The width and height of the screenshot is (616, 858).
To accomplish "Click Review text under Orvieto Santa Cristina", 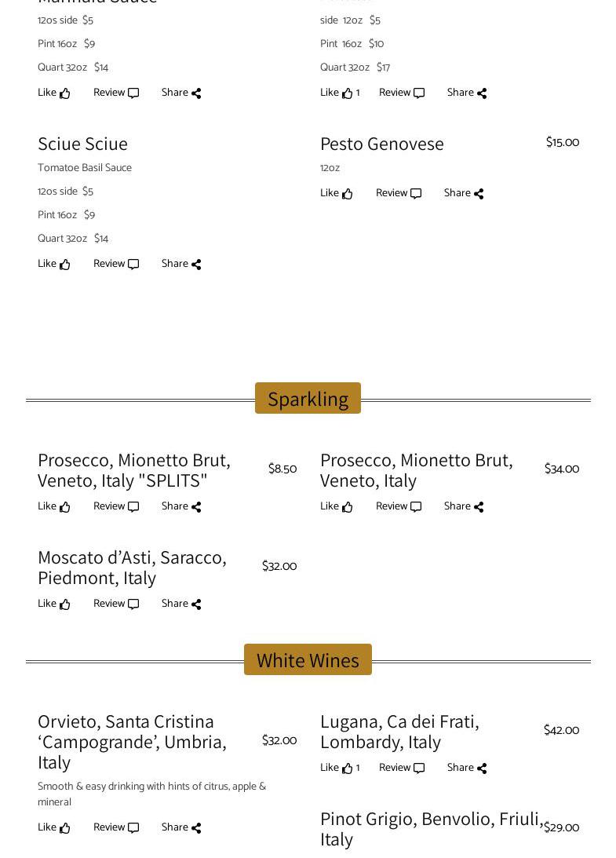I will coord(109,827).
